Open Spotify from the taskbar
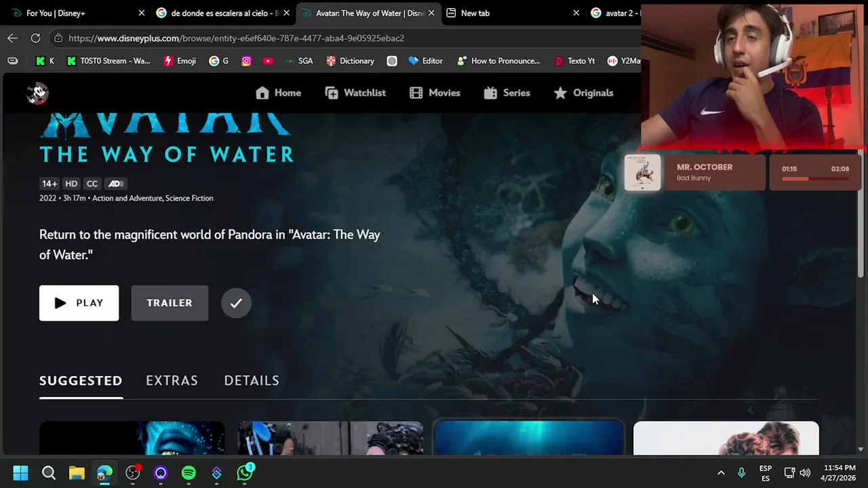Screen dimensions: 868x488 coord(189,472)
